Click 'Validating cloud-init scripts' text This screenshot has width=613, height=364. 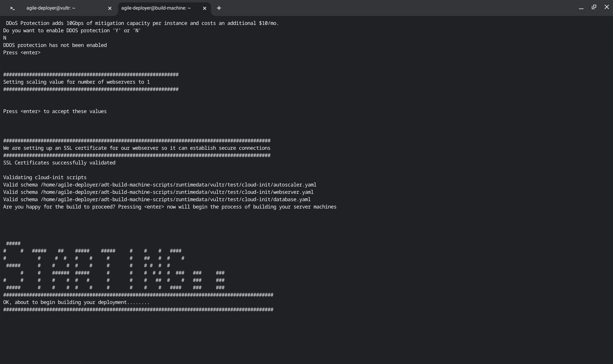[x=45, y=178]
